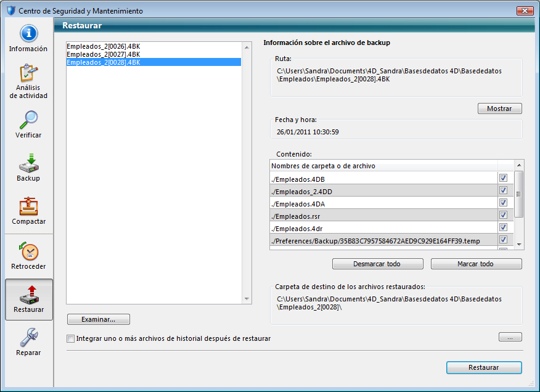Click the Mostrar button
540x392 pixels.
click(499, 108)
